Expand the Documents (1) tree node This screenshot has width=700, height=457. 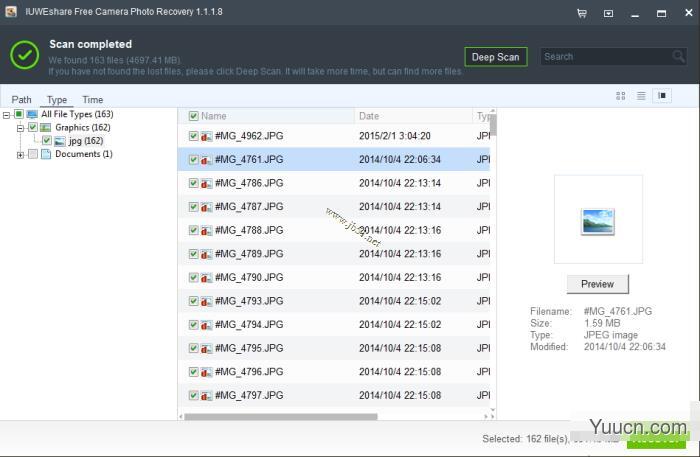(x=20, y=154)
